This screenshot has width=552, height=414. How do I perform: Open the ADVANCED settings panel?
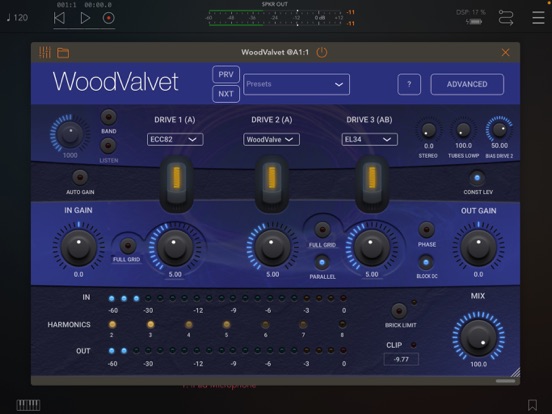[x=467, y=84]
